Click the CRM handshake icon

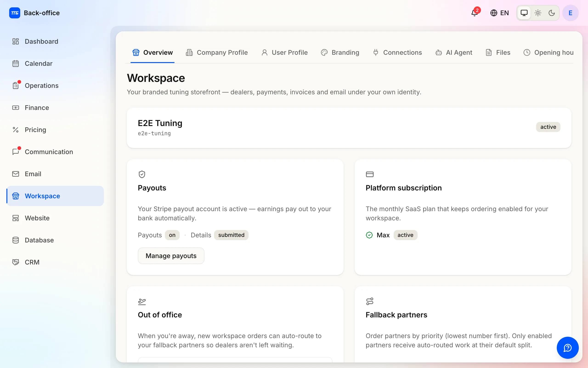16,262
